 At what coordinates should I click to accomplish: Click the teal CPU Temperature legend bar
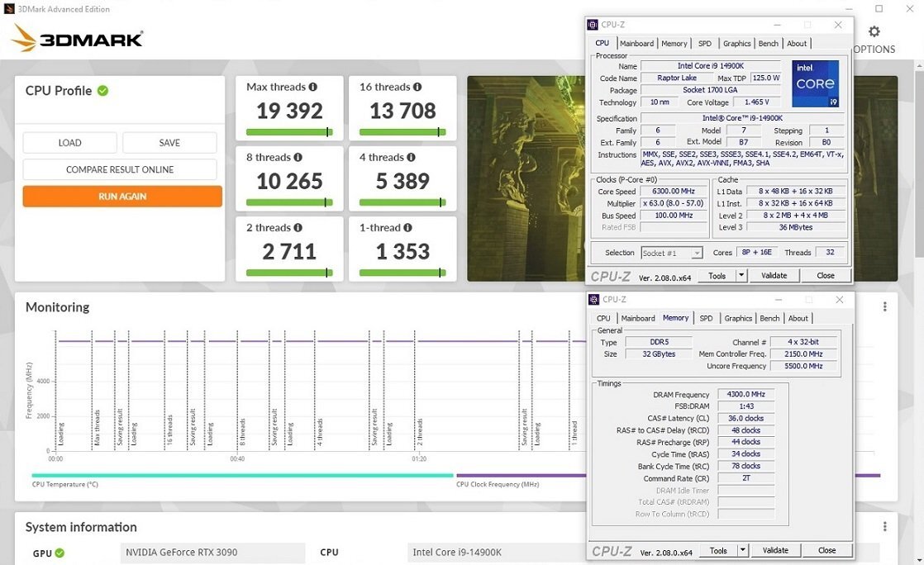pyautogui.click(x=242, y=475)
